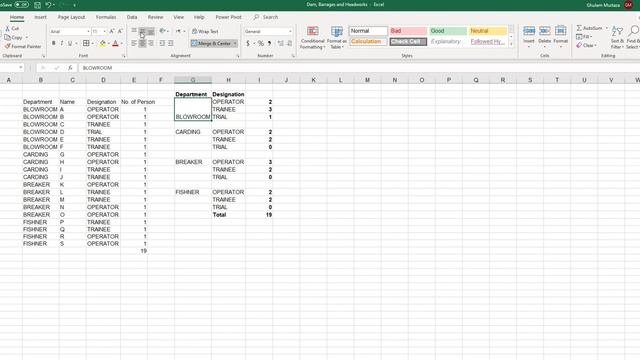This screenshot has width=640, height=360.
Task: Apply the Good cell style
Action: (x=448, y=31)
